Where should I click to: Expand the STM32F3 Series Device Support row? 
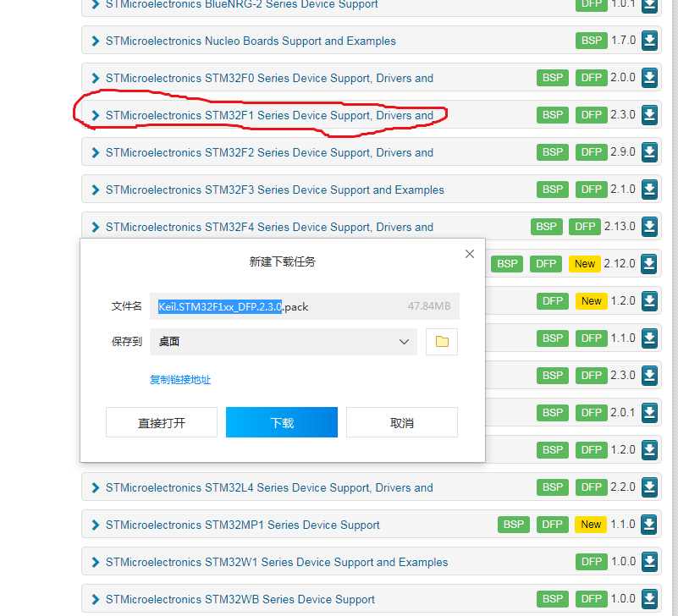[96, 190]
